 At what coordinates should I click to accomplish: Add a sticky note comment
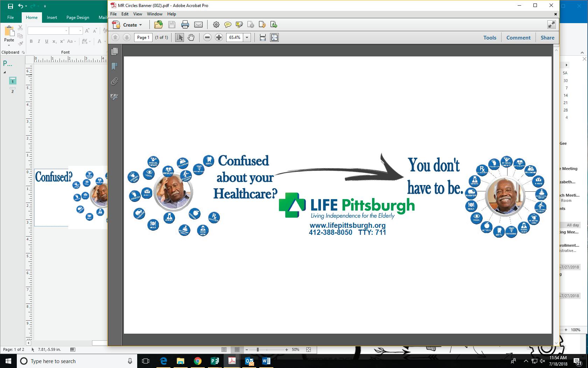(x=228, y=25)
